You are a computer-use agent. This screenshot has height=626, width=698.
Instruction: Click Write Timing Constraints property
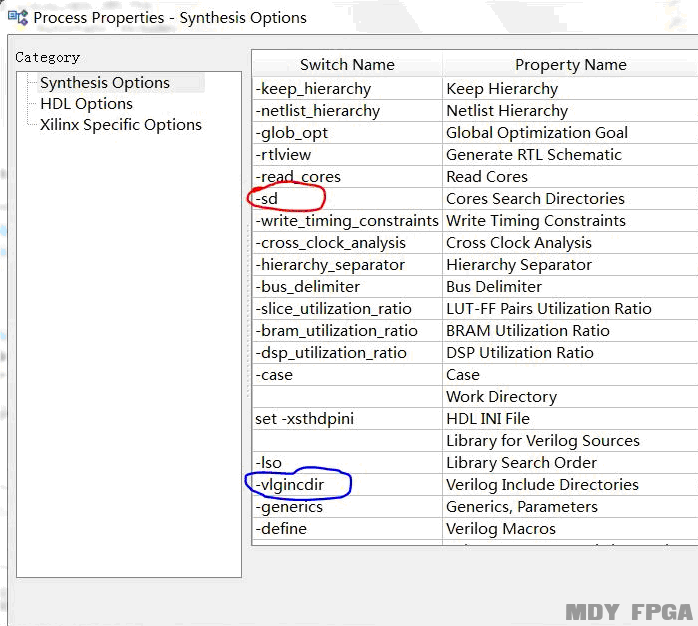[x=536, y=221]
